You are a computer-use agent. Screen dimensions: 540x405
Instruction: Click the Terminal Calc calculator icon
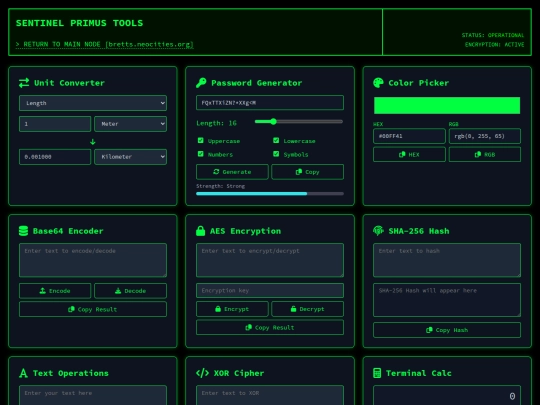[377, 373]
